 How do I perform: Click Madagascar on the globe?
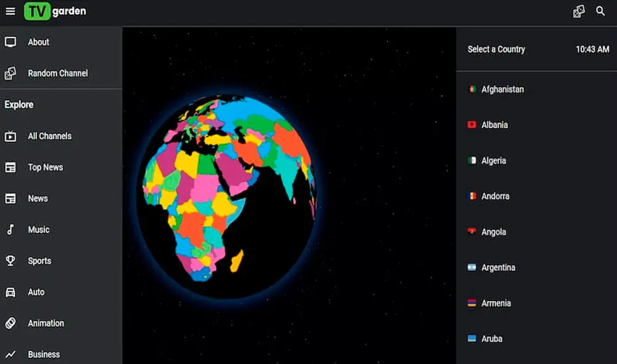click(x=237, y=260)
